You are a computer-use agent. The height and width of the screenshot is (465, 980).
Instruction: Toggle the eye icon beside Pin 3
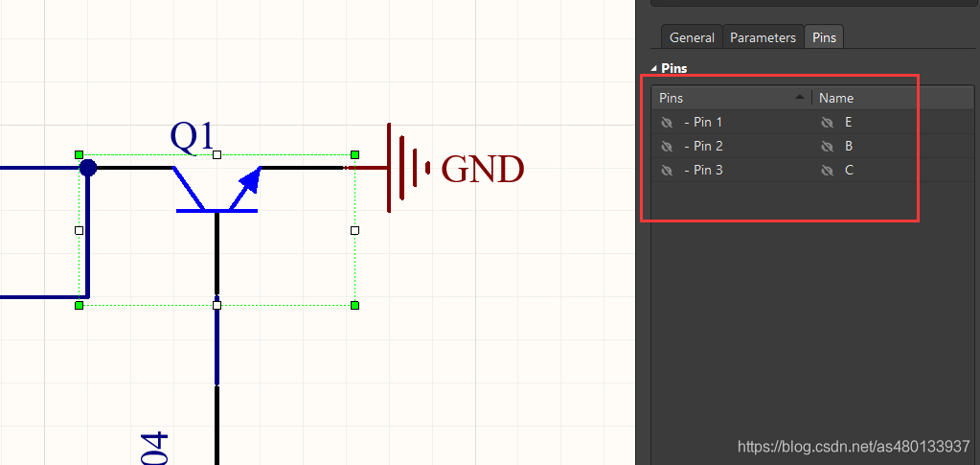tap(667, 171)
